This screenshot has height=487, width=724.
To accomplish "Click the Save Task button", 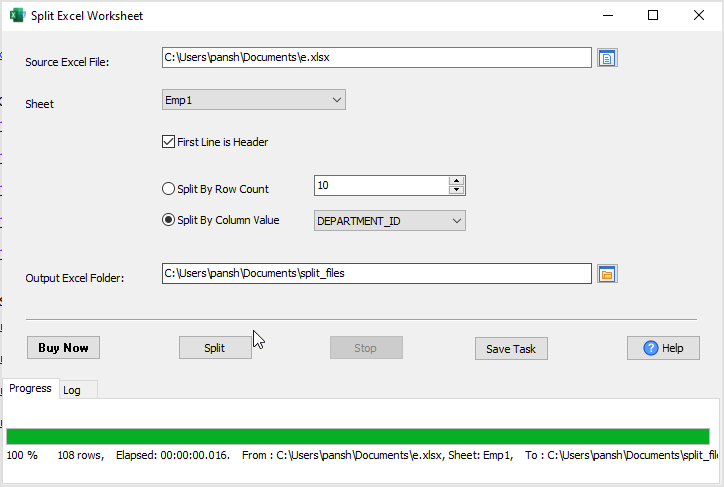I will pos(511,349).
